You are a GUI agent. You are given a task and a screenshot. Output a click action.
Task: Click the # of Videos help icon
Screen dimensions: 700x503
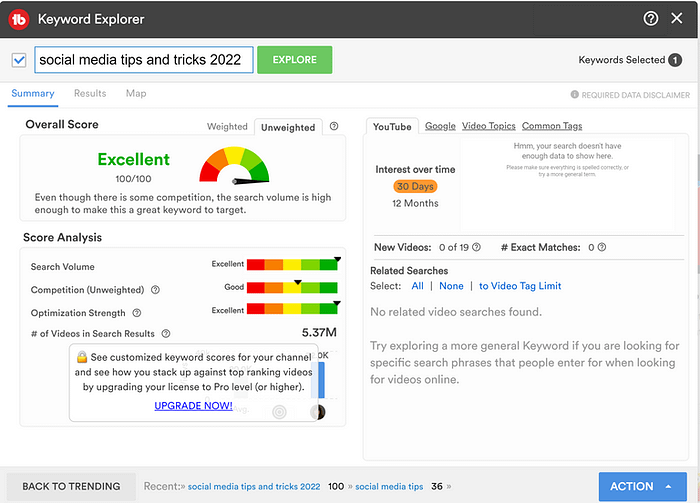point(166,333)
